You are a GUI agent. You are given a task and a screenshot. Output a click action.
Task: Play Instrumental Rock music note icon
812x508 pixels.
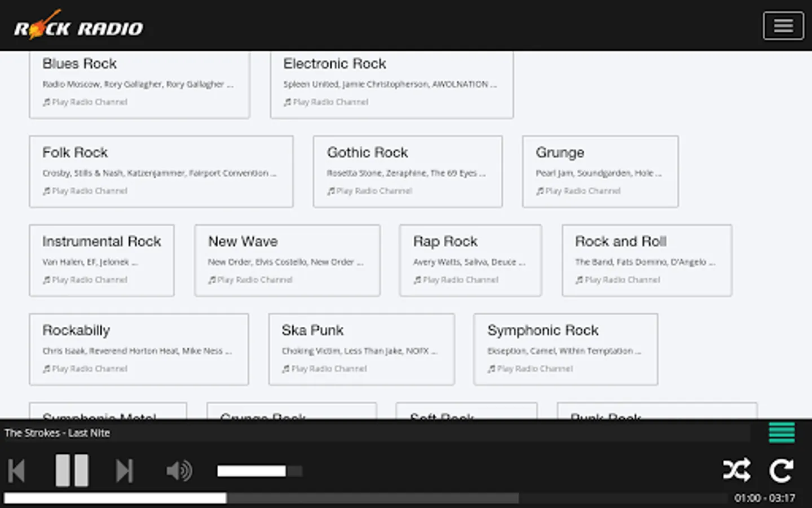point(46,280)
